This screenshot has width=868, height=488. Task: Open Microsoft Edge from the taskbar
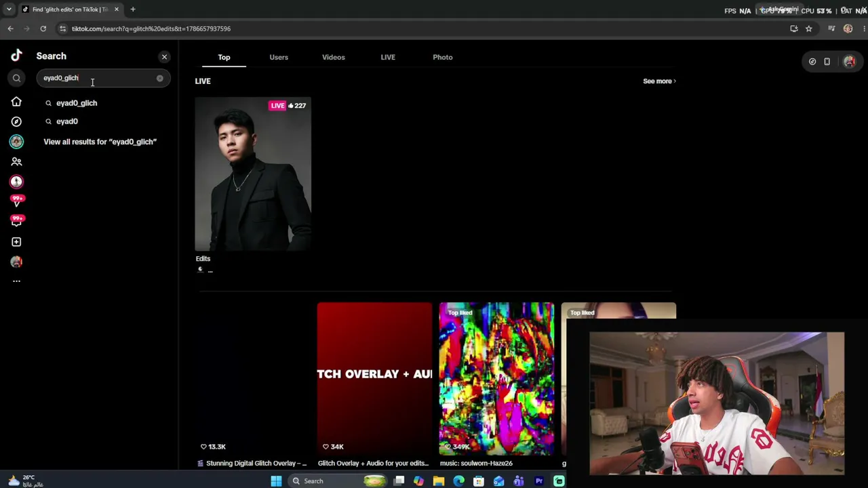(x=459, y=481)
